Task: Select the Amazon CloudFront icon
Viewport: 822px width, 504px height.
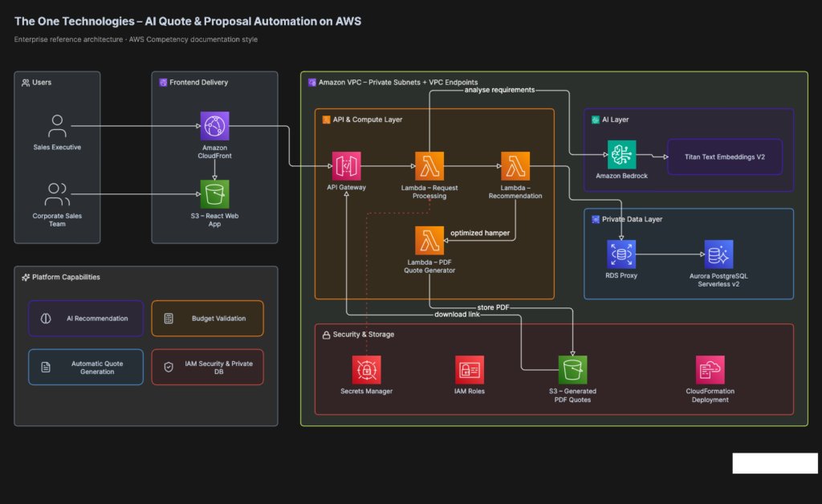Action: point(214,126)
